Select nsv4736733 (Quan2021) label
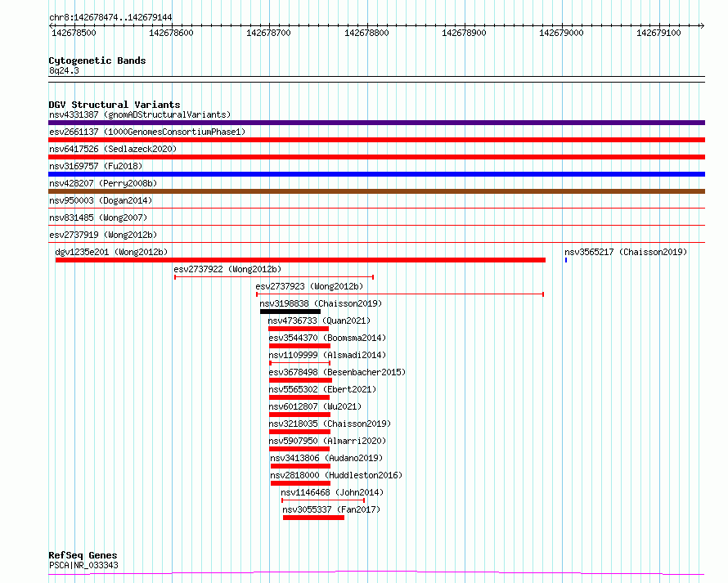 (319, 321)
